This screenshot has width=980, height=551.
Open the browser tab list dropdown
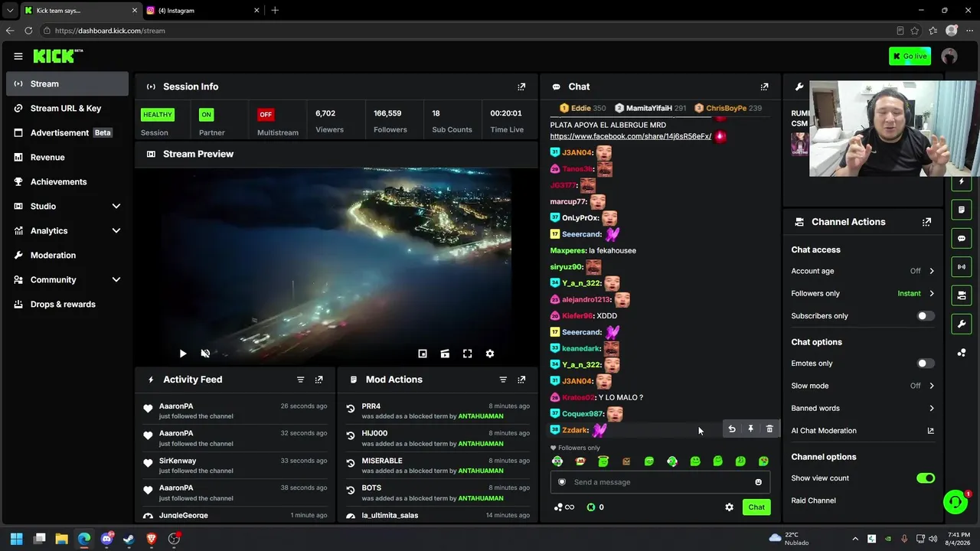click(x=10, y=11)
